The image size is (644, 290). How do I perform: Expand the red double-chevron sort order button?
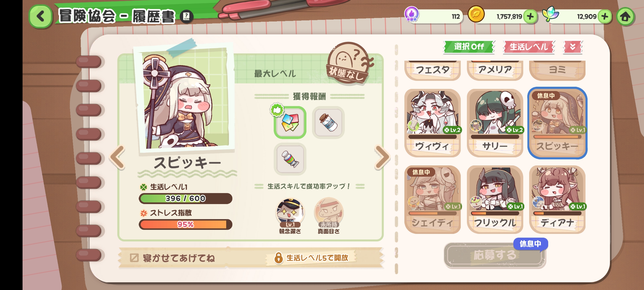coord(573,47)
